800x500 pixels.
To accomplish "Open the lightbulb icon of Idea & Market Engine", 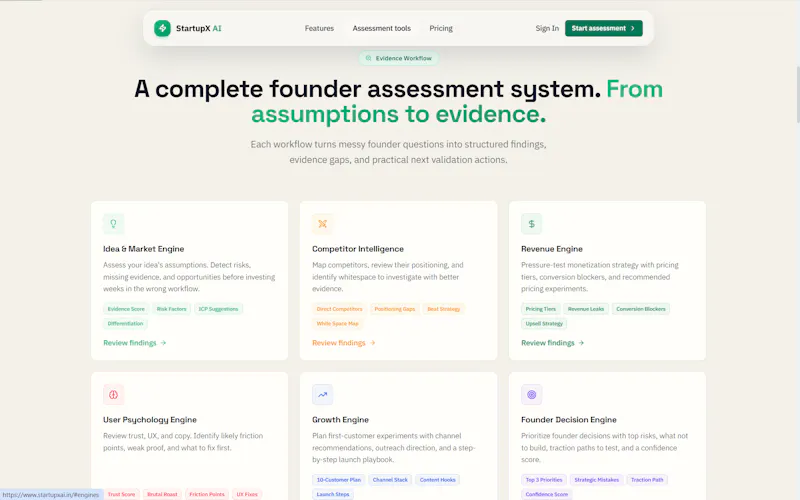I will 113,223.
